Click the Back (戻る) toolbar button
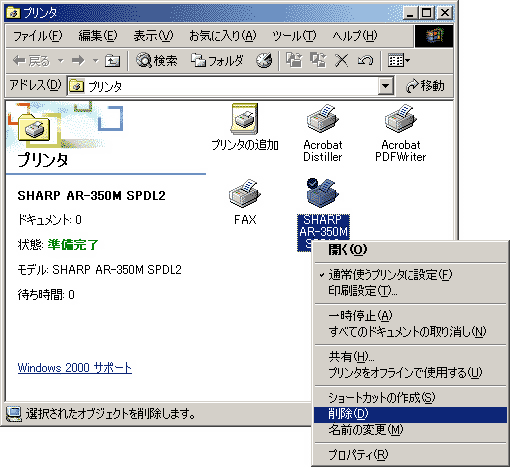 31,61
